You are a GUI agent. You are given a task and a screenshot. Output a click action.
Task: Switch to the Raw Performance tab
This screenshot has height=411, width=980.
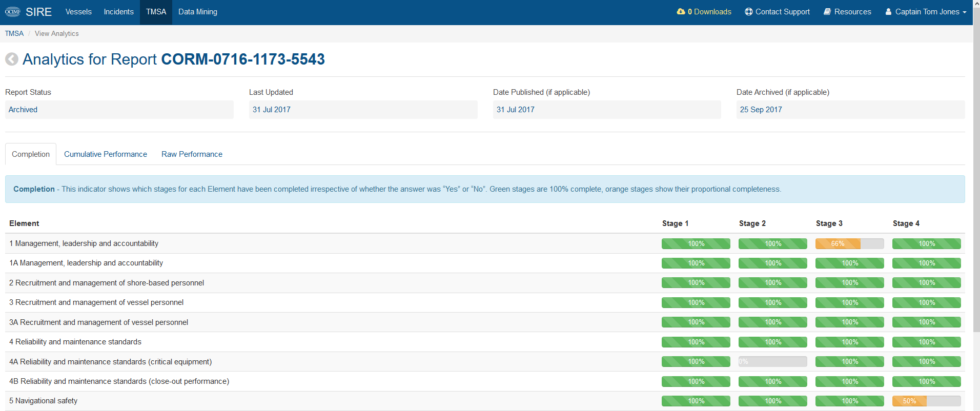pyautogui.click(x=192, y=154)
